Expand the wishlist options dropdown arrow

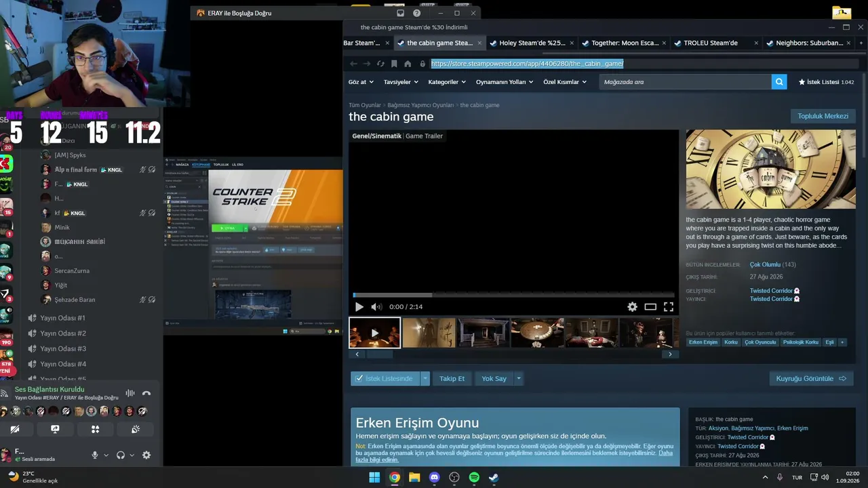point(425,379)
